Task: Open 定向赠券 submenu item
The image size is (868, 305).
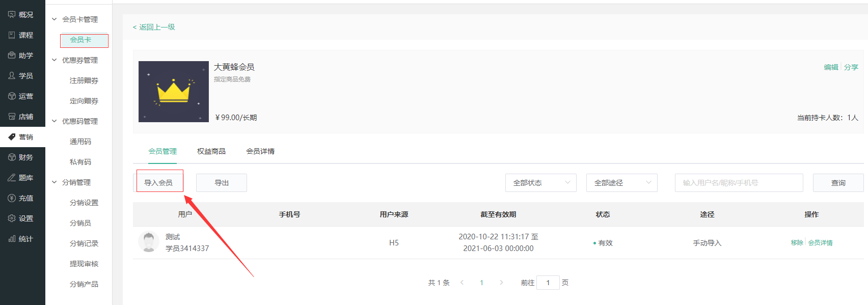Action: click(84, 101)
